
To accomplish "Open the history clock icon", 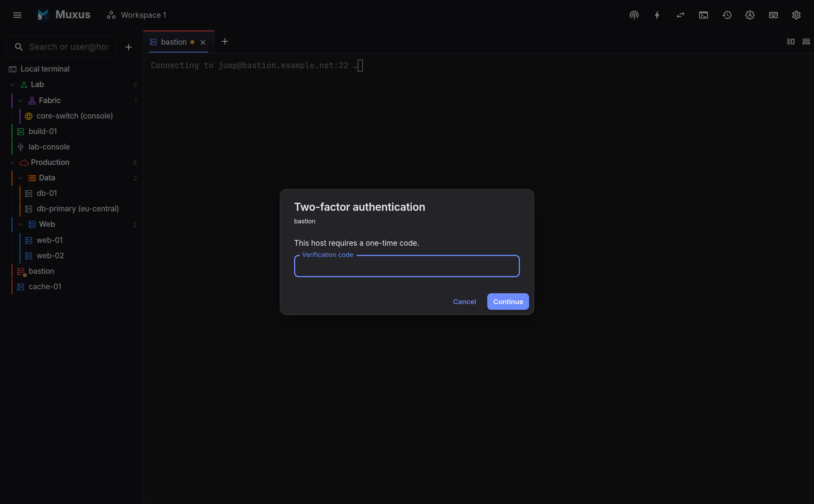I will pos(727,15).
